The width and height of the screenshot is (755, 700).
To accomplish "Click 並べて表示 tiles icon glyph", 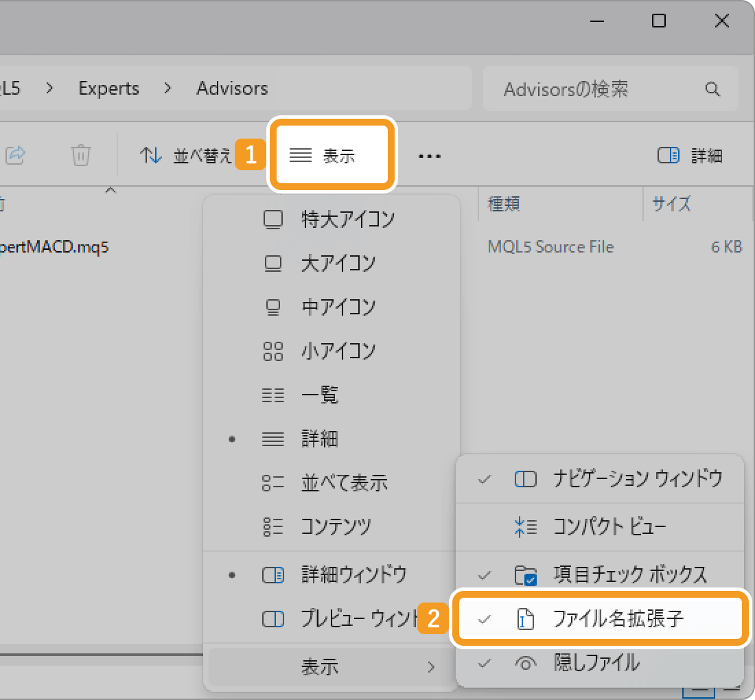I will point(273,482).
